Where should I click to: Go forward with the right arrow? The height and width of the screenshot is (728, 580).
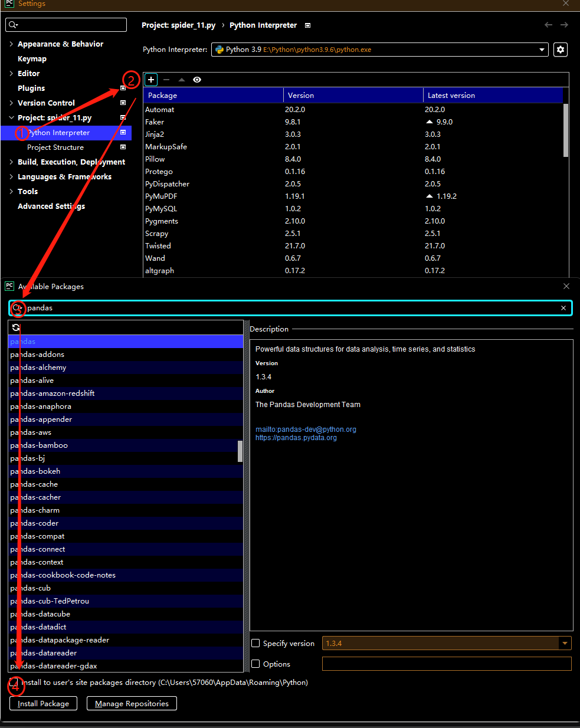click(x=564, y=25)
